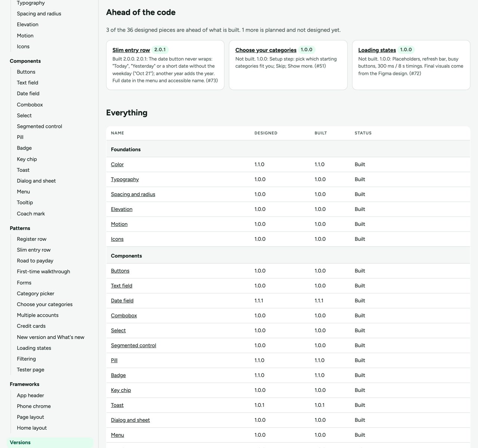Open the Buttons table link

tap(120, 271)
